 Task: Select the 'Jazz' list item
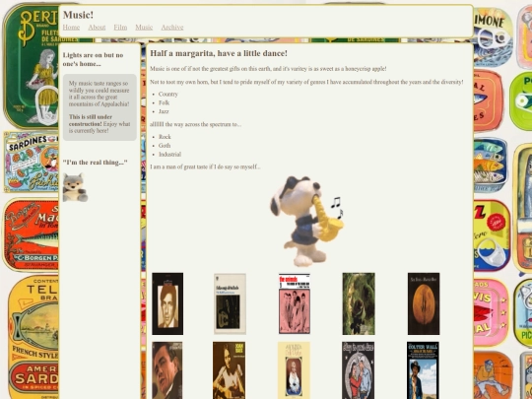click(164, 111)
